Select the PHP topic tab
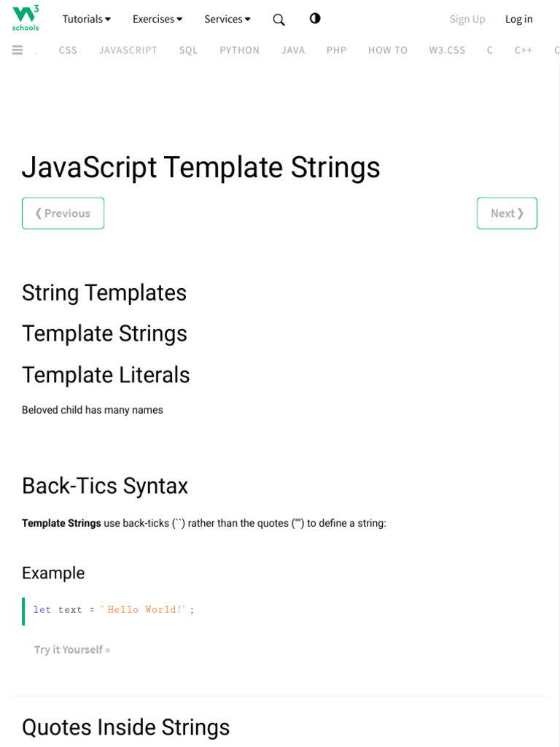The height and width of the screenshot is (747, 560). point(336,50)
